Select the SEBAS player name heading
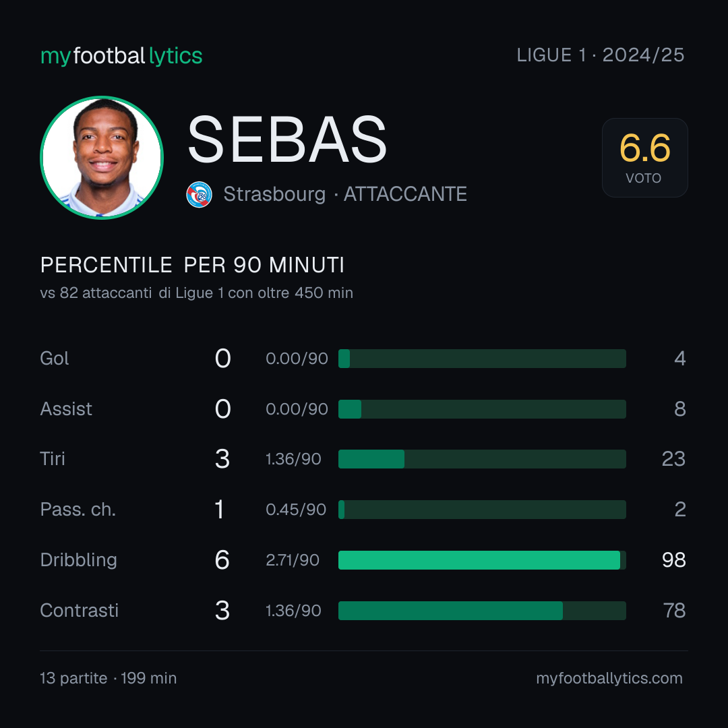This screenshot has width=728, height=728. tap(287, 140)
